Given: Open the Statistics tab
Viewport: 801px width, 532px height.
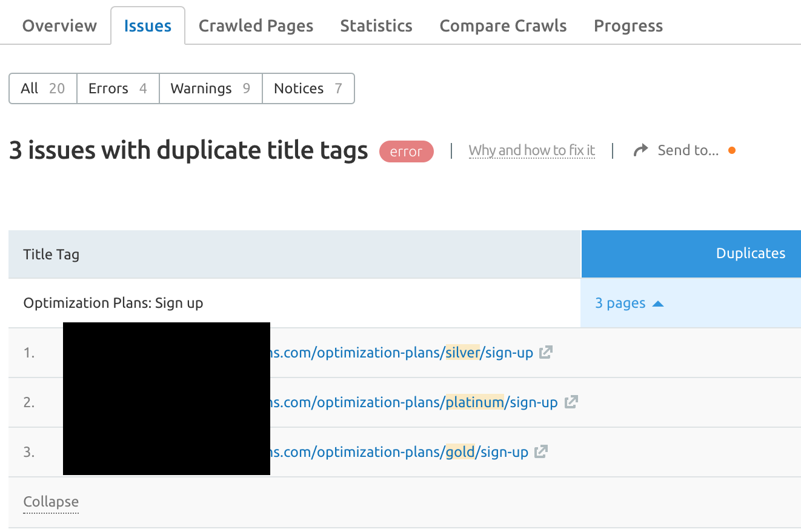Looking at the screenshot, I should coord(376,26).
